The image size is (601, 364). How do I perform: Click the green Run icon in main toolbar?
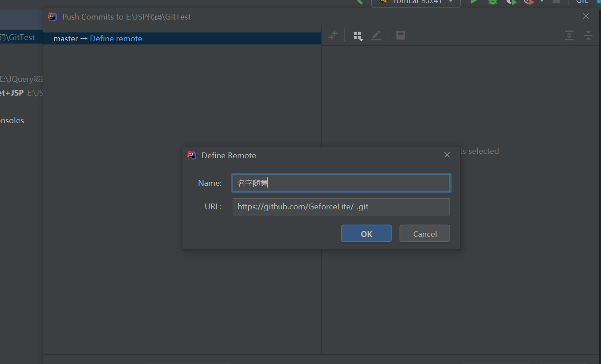[474, 2]
